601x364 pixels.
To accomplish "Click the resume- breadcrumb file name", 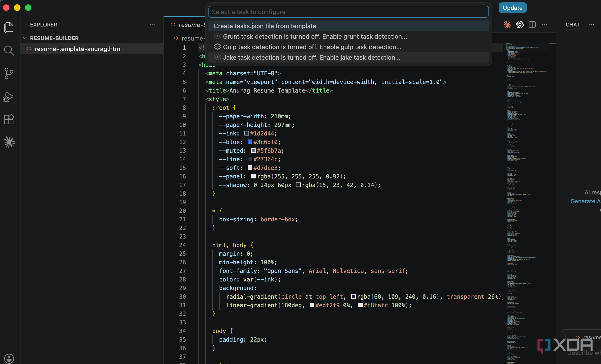I will (193, 38).
